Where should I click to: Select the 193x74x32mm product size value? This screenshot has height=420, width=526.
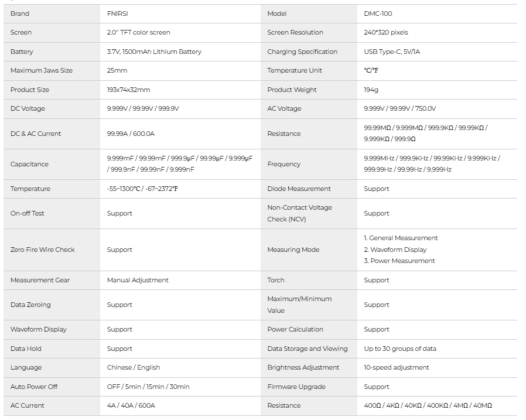[x=128, y=90]
